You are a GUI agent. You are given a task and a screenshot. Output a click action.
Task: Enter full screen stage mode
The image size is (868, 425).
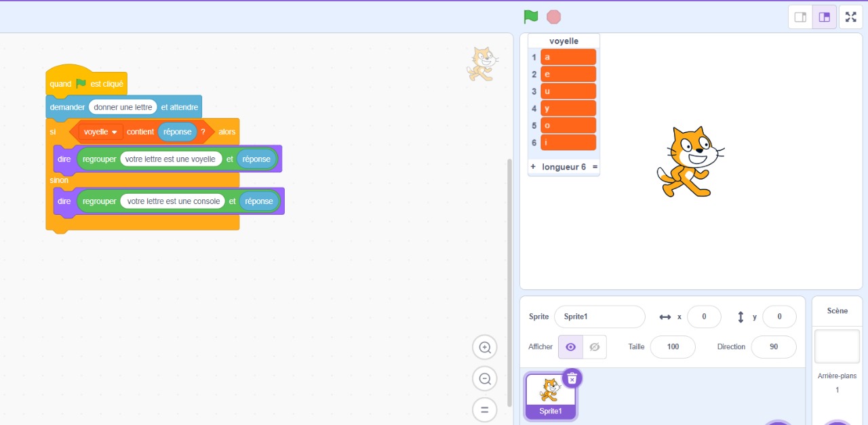(x=852, y=17)
